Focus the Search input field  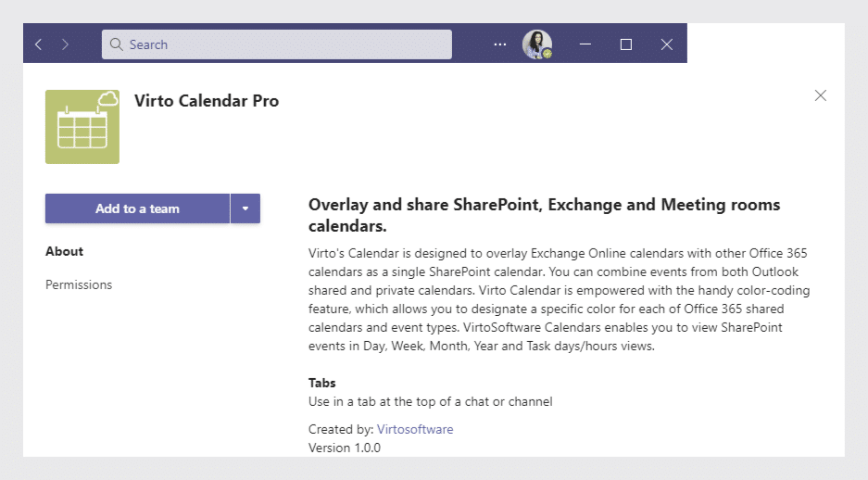pyautogui.click(x=277, y=44)
